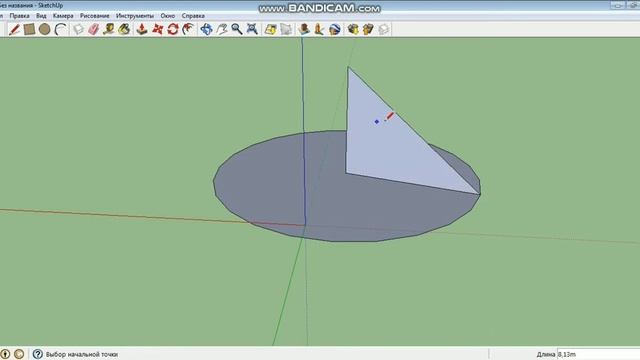Select the Offset tool
The height and width of the screenshot is (360, 640).
click(188, 29)
